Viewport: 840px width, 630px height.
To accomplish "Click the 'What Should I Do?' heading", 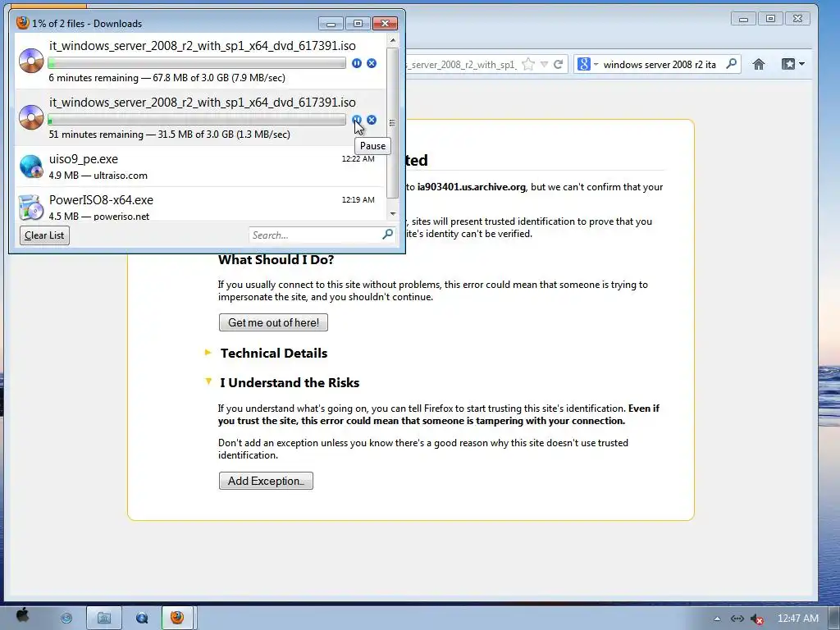I will 276,260.
